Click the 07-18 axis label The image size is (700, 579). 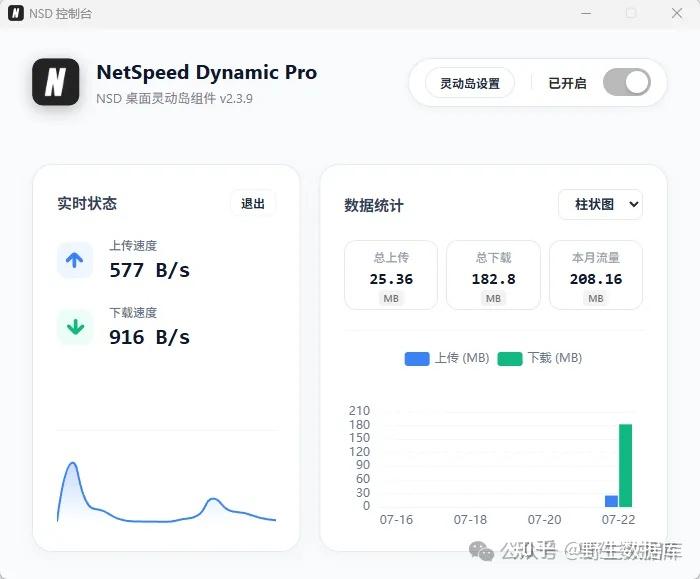470,520
